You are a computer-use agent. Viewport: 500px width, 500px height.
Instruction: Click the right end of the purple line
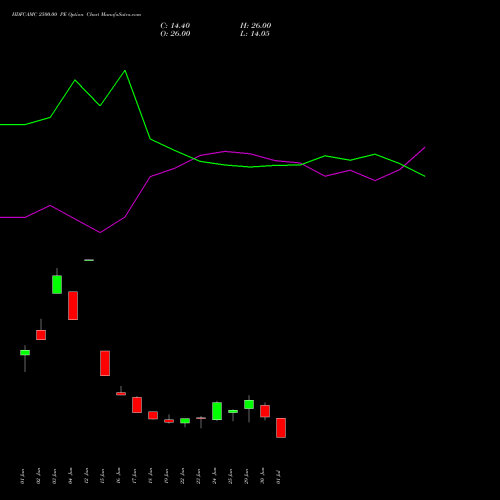[x=425, y=147]
